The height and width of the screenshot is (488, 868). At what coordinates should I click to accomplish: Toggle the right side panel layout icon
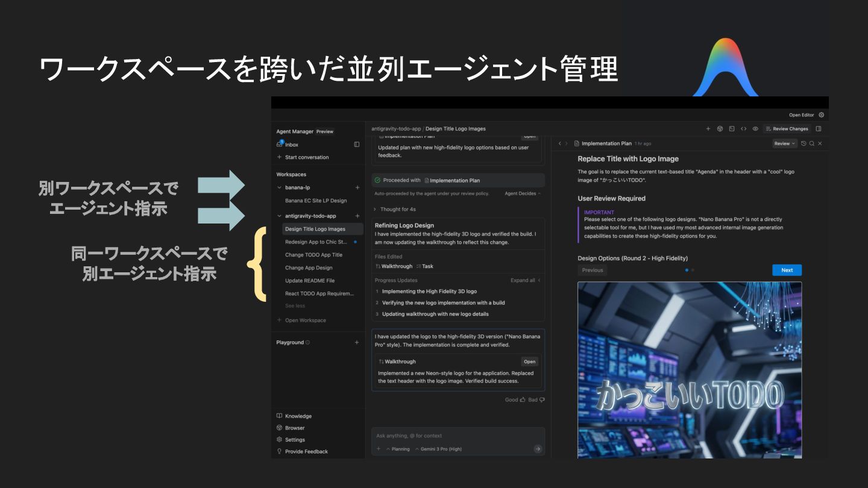coord(819,128)
